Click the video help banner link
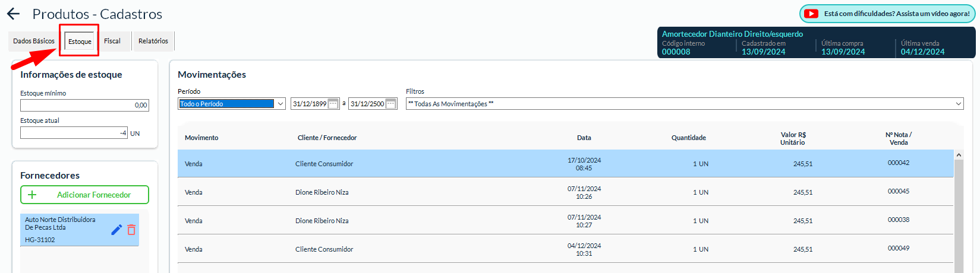Viewport: 980px width, 273px height. point(896,14)
